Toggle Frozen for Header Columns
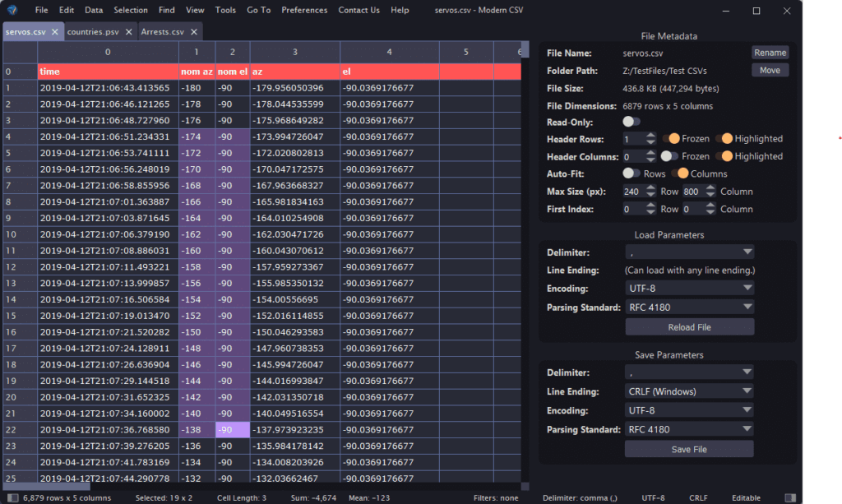Screen dimensions: 842x504 669,156
